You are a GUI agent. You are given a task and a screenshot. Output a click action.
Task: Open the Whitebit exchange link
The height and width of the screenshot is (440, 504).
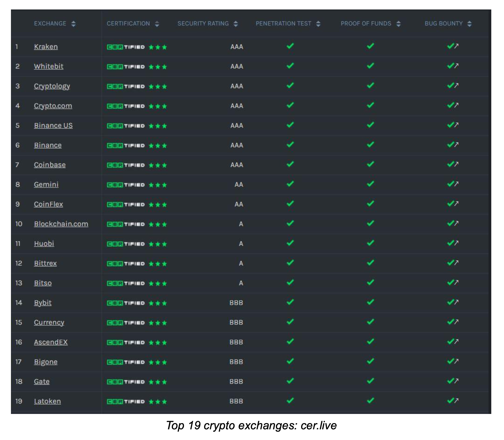tap(49, 66)
